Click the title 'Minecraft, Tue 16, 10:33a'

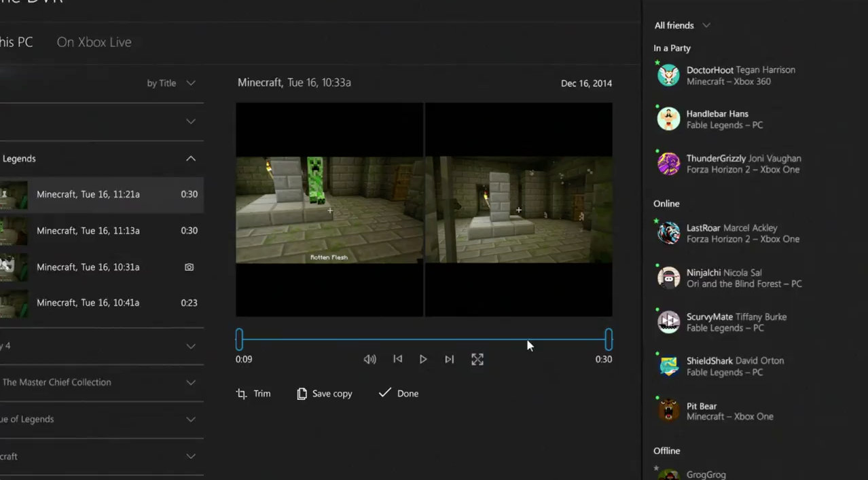[294, 83]
